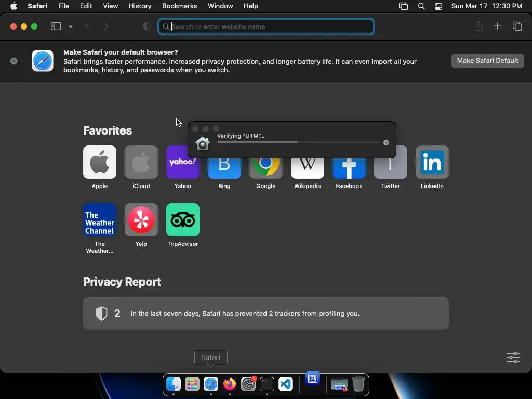Open Finder from the Dock
The image size is (532, 399).
(174, 384)
